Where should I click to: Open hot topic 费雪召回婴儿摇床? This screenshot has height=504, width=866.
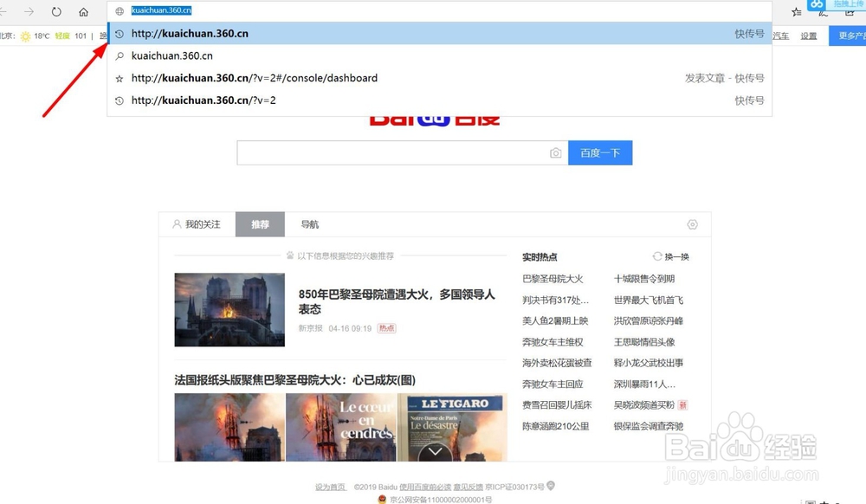coord(557,404)
